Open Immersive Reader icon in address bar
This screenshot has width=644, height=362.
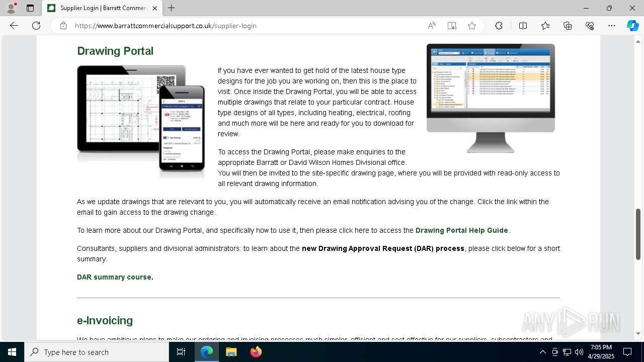pos(452,26)
